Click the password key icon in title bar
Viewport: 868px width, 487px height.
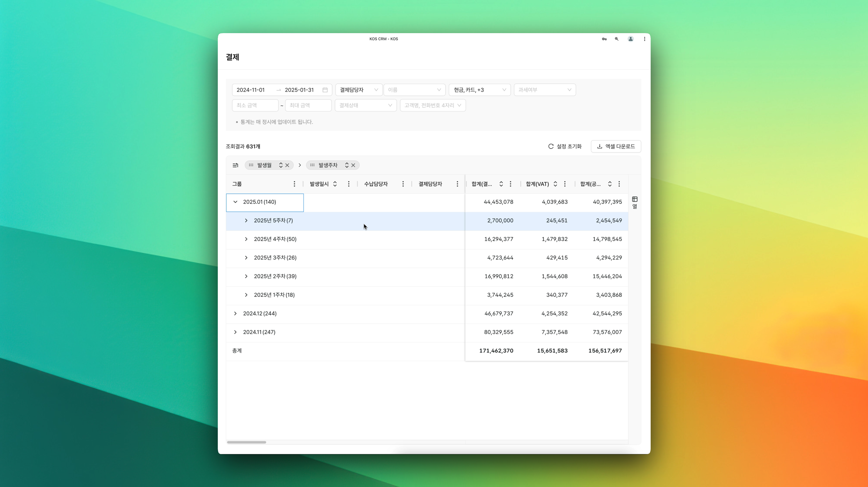tap(604, 39)
